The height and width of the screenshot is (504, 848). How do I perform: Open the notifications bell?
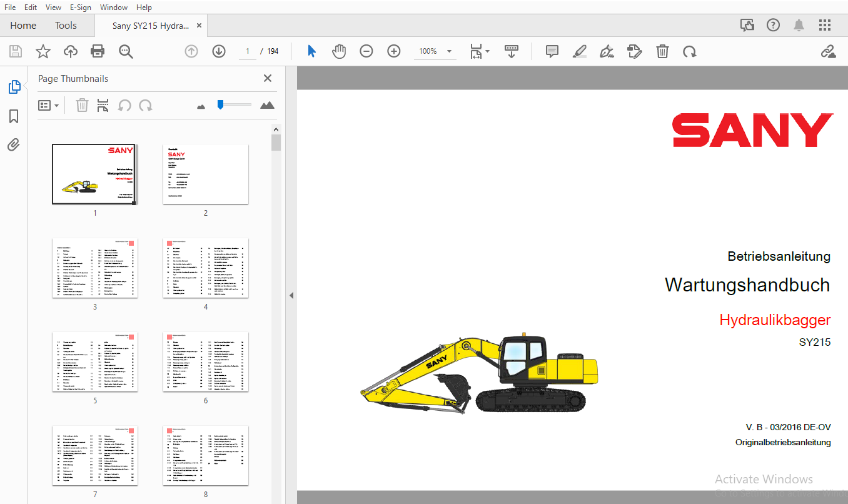click(x=799, y=25)
